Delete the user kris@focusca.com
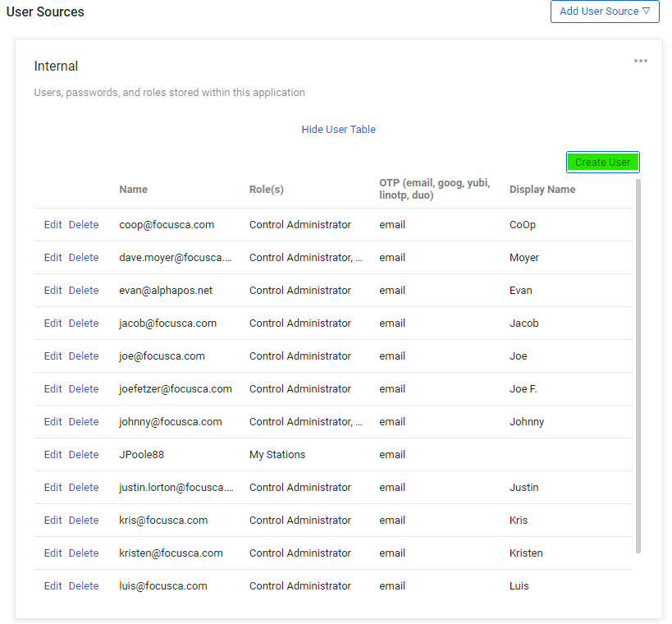The image size is (672, 624). [83, 520]
